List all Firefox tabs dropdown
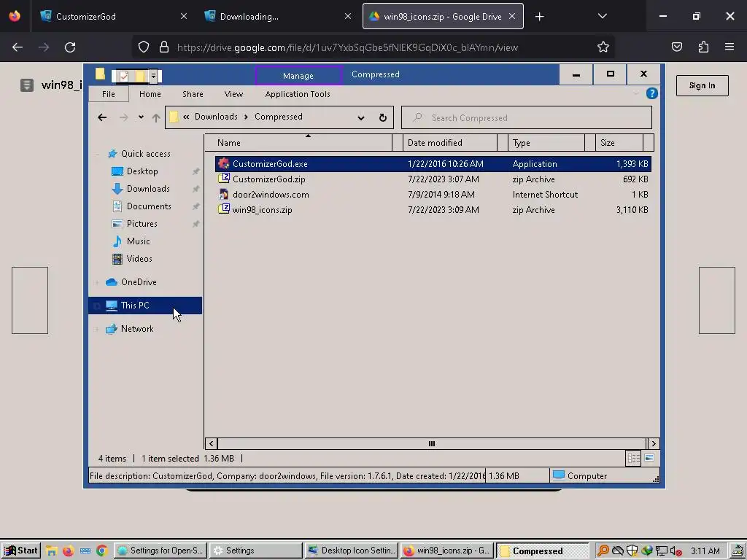This screenshot has width=747, height=560. (x=602, y=17)
